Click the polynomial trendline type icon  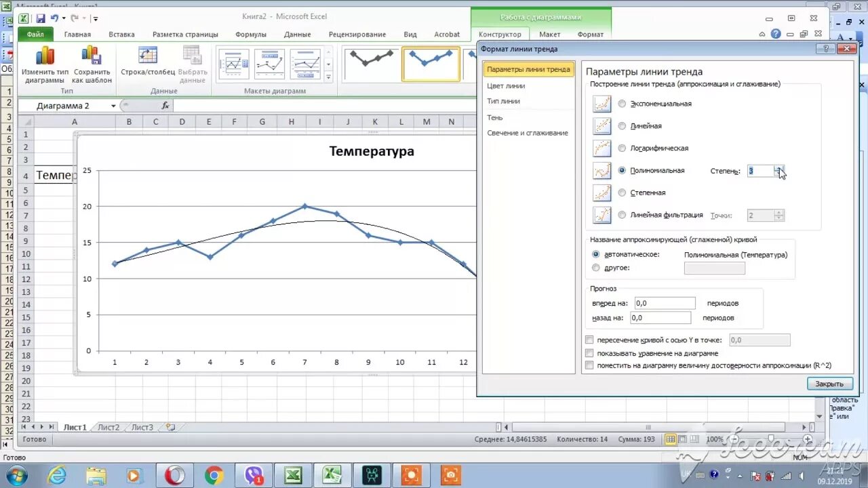(601, 171)
